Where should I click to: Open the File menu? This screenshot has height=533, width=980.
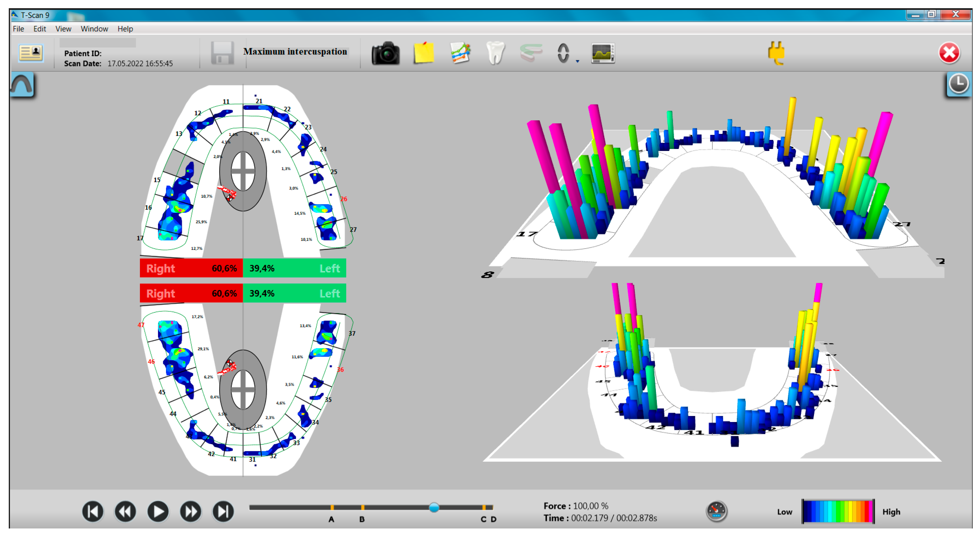coord(18,29)
